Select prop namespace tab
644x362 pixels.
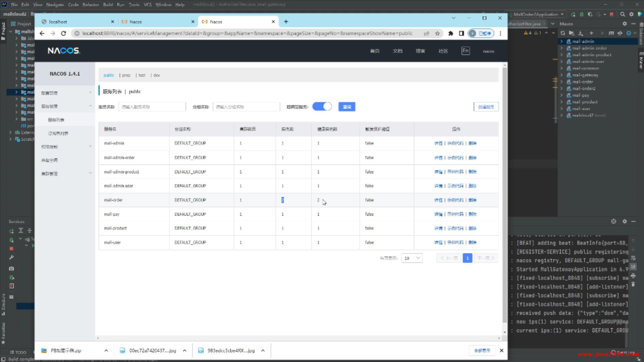[126, 75]
